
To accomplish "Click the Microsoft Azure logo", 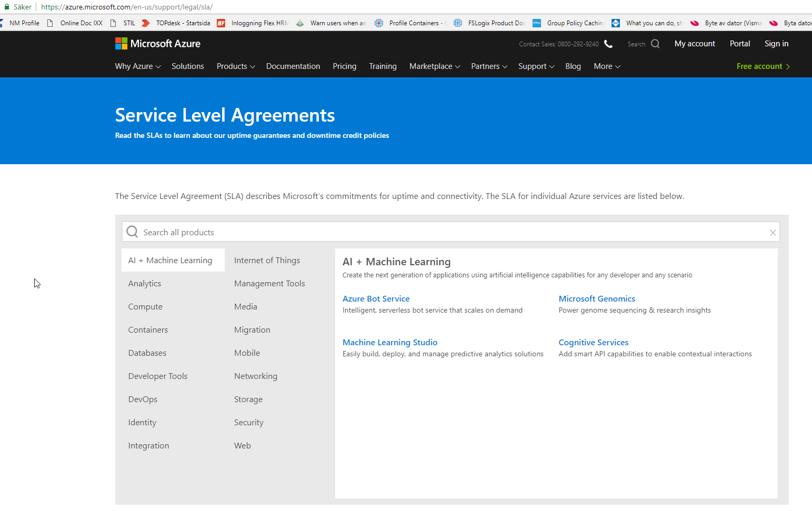I will pyautogui.click(x=158, y=44).
